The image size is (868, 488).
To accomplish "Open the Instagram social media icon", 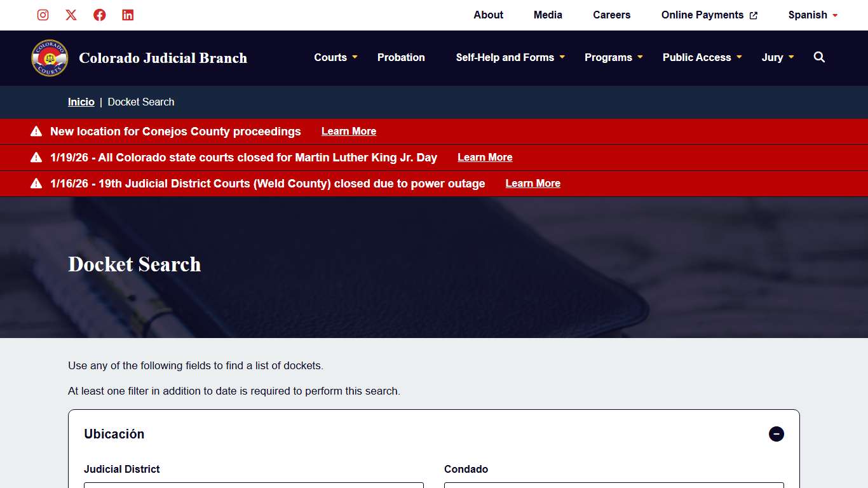I will coord(43,15).
